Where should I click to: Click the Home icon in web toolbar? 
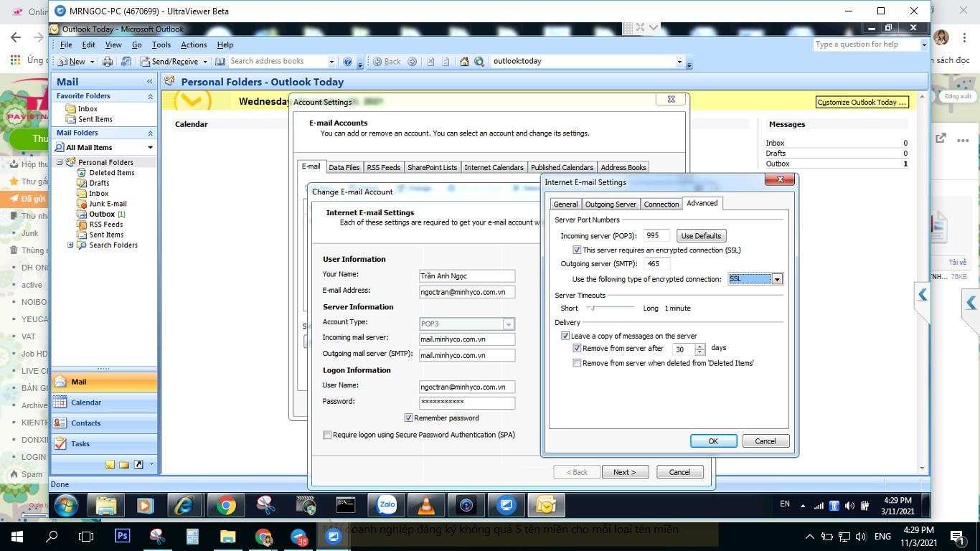tap(464, 62)
